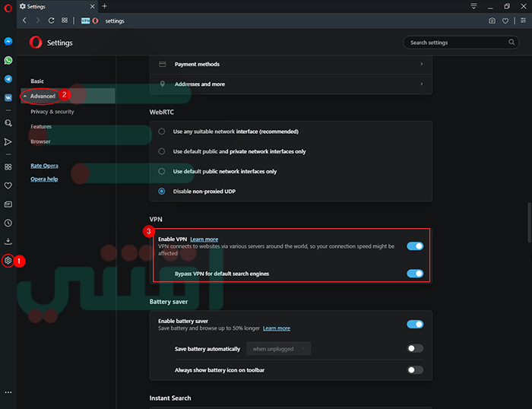Expand Addresses and more row
Viewport: 532px width, 409px height.
tap(291, 84)
